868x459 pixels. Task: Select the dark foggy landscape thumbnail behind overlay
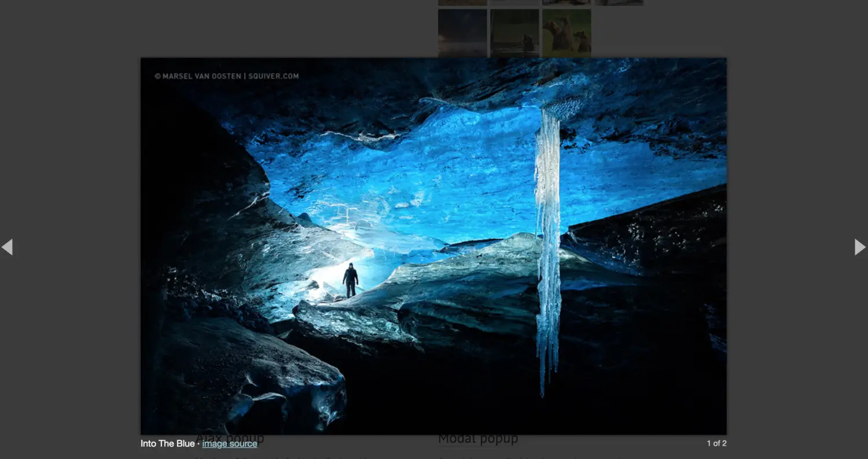point(462,33)
